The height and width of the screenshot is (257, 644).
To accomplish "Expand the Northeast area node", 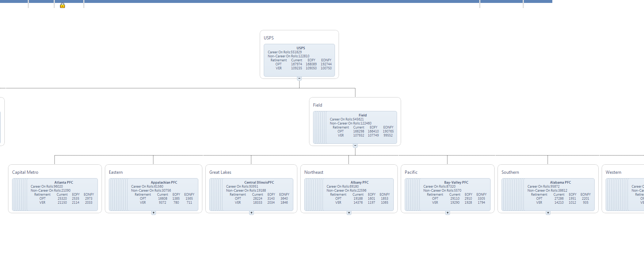I will tap(349, 212).
